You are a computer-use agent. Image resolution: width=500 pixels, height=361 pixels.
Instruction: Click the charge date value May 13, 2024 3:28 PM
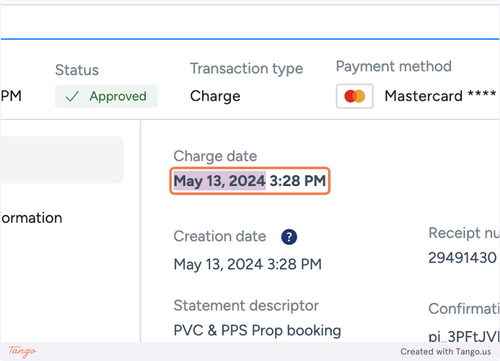[x=250, y=181]
